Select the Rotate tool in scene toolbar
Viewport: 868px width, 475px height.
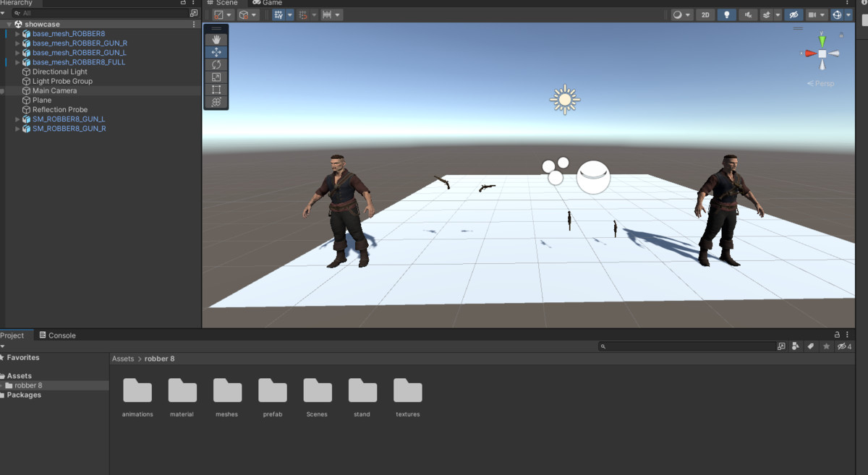[216, 65]
